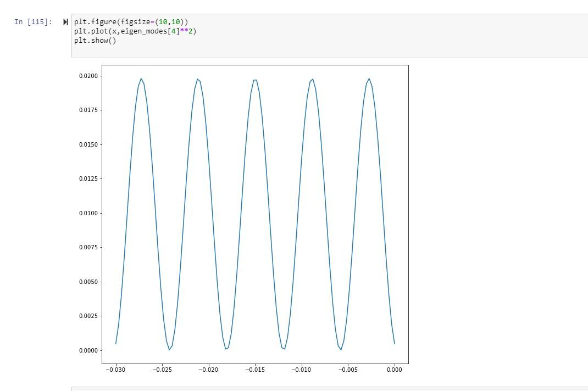Click the eigenmode plot output image
The image size is (588, 391).
coord(243,219)
